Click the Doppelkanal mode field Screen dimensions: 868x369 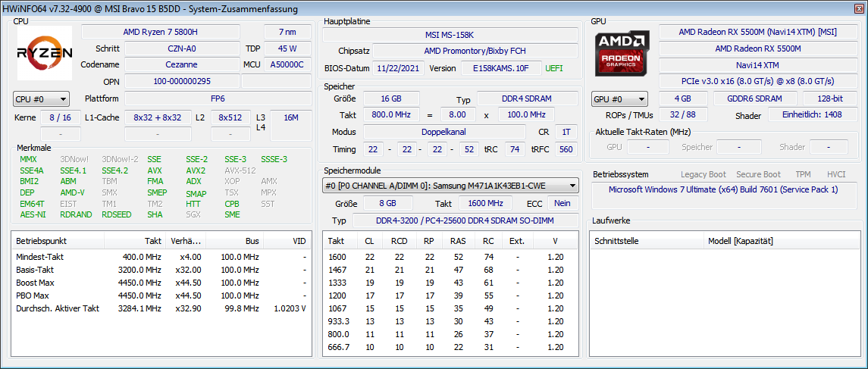(444, 133)
